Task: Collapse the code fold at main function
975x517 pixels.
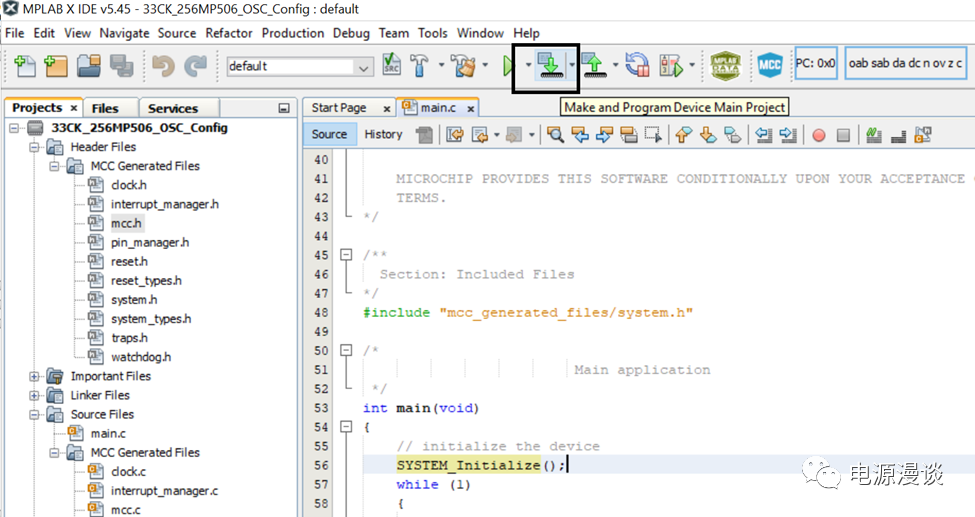Action: [x=347, y=427]
